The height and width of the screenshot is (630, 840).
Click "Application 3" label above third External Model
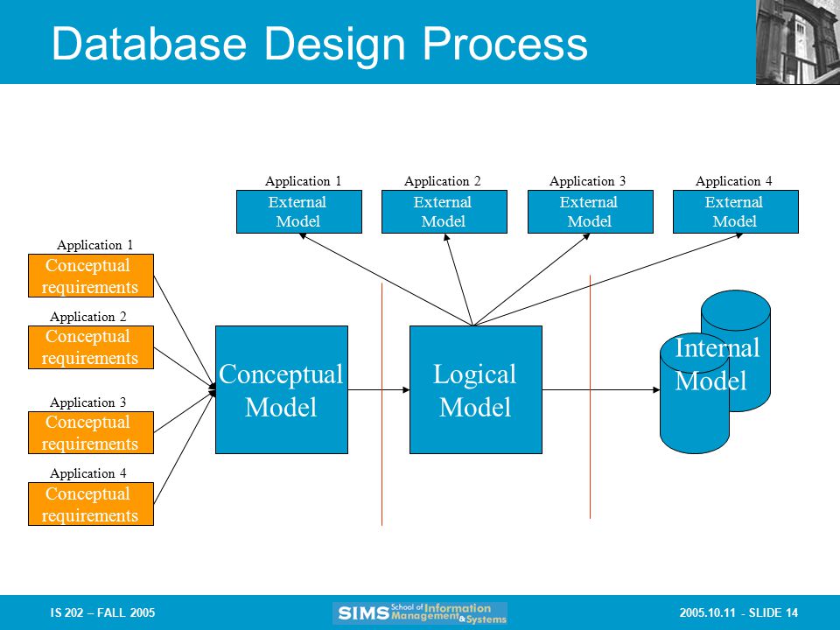click(x=588, y=181)
